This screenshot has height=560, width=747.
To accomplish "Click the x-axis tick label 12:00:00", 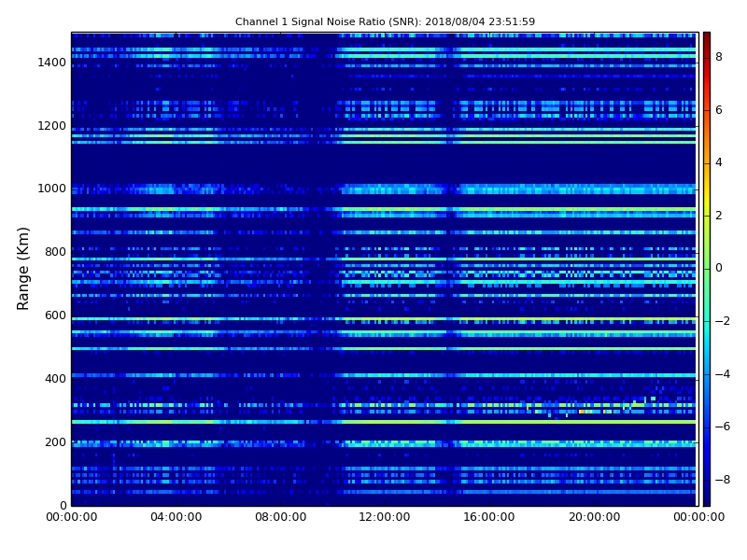I will click(x=385, y=517).
